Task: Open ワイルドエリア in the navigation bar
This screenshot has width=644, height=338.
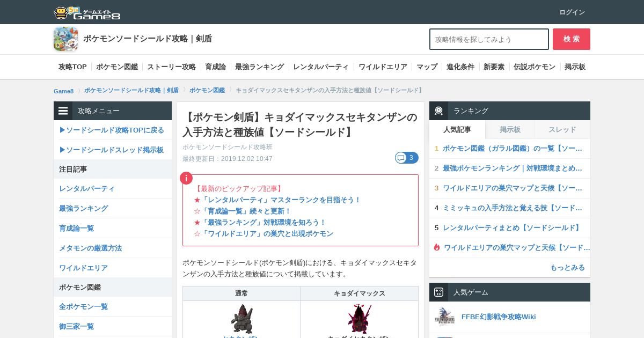Action: click(x=383, y=67)
